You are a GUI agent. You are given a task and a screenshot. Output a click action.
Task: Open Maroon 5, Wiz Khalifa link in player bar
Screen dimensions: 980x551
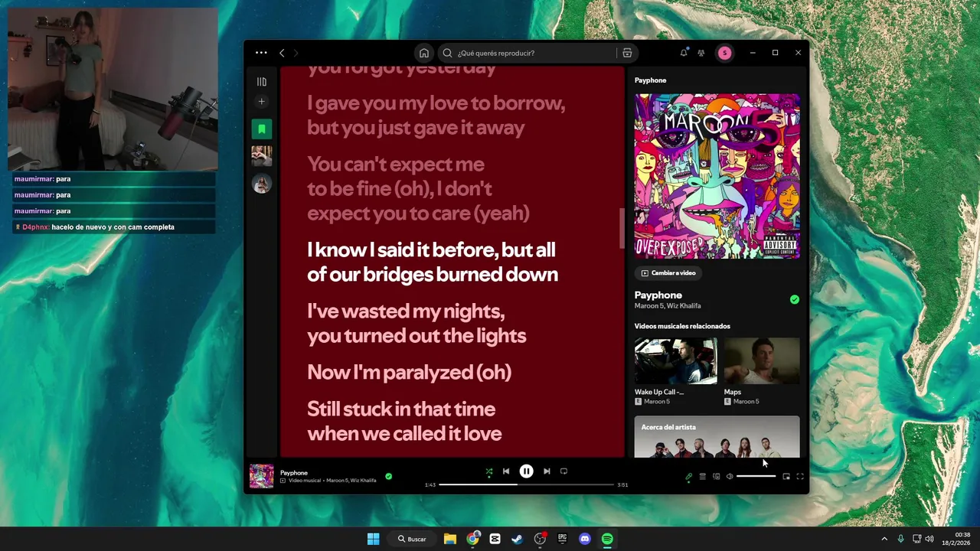(x=351, y=481)
